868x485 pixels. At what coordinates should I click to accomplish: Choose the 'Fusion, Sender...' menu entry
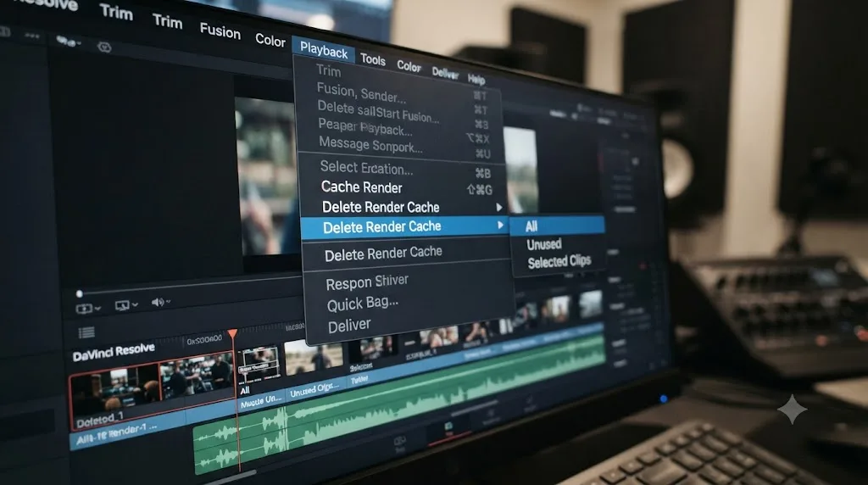[361, 93]
